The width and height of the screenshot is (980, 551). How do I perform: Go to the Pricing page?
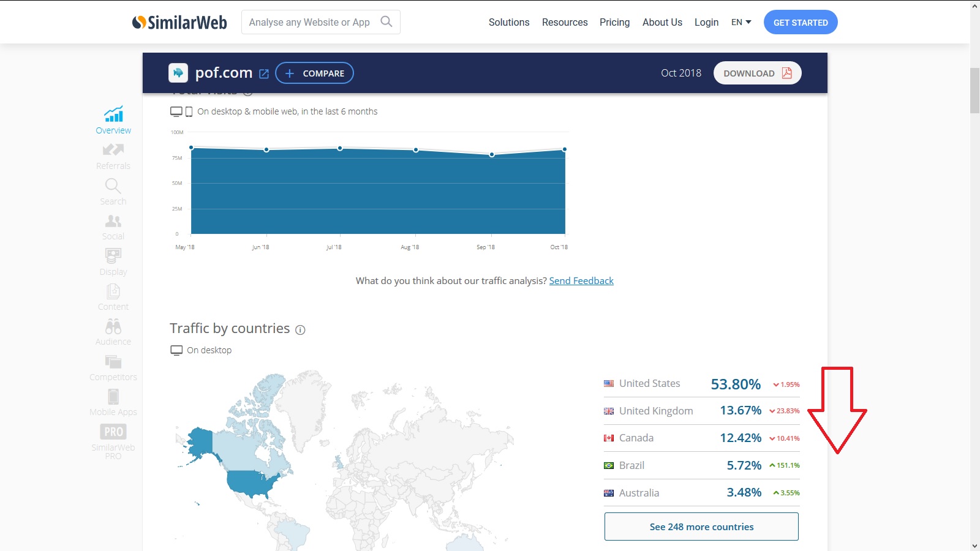pos(614,22)
